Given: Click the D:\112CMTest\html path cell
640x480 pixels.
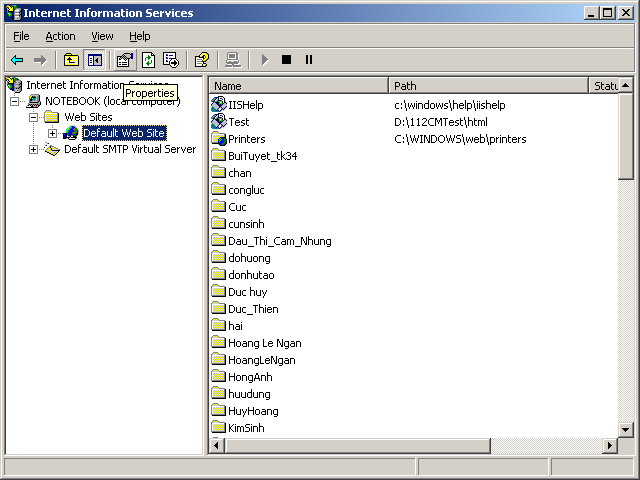Looking at the screenshot, I should [x=441, y=122].
